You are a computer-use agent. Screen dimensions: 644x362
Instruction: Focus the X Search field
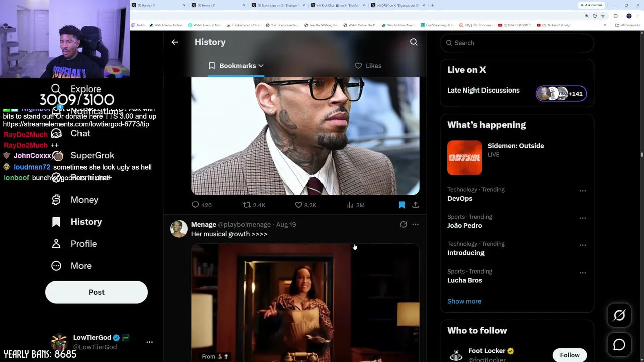coord(517,43)
